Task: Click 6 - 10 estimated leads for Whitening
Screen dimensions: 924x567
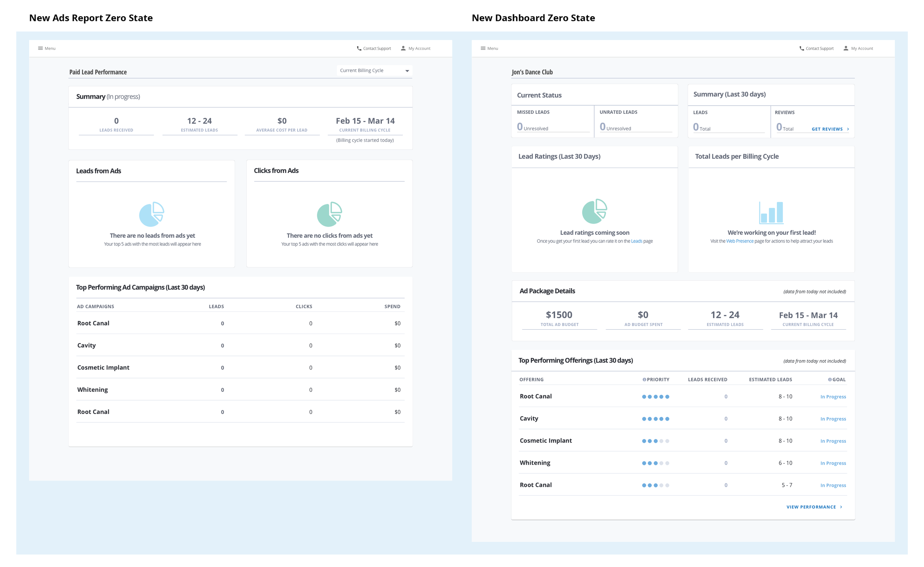Action: point(785,463)
